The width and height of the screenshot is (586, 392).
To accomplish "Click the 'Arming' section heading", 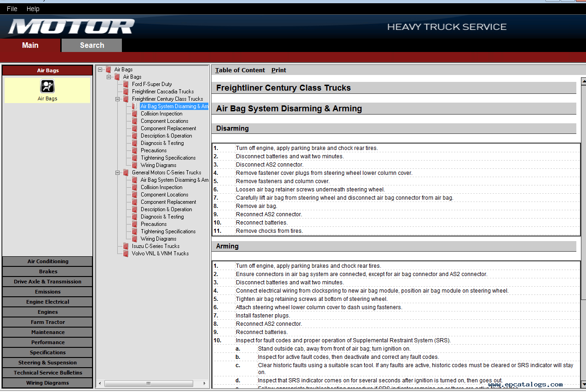I will (x=227, y=246).
